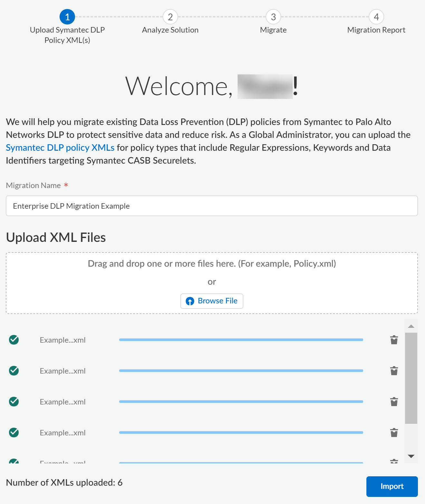Click the Browse File button
Screen dimensions: 425x504
[212, 301]
